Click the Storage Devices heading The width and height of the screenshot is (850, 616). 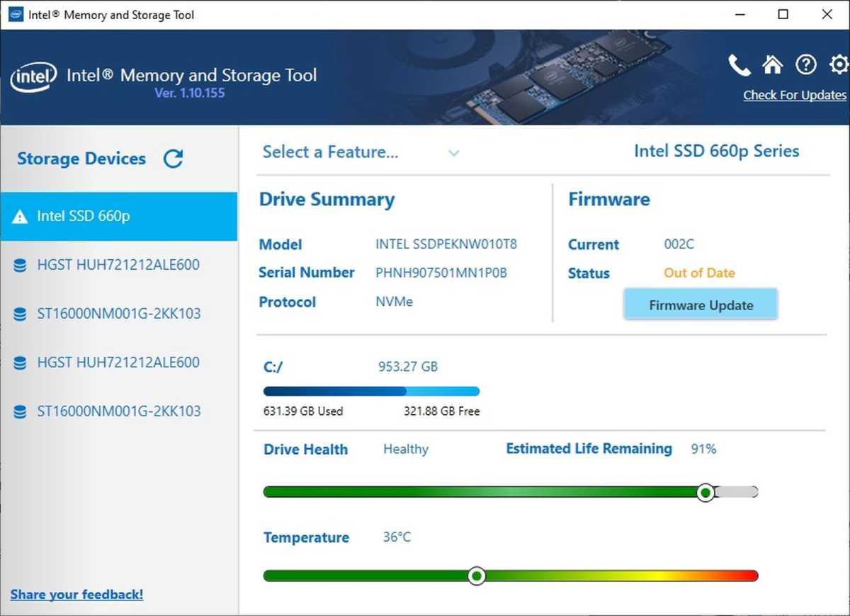point(81,159)
